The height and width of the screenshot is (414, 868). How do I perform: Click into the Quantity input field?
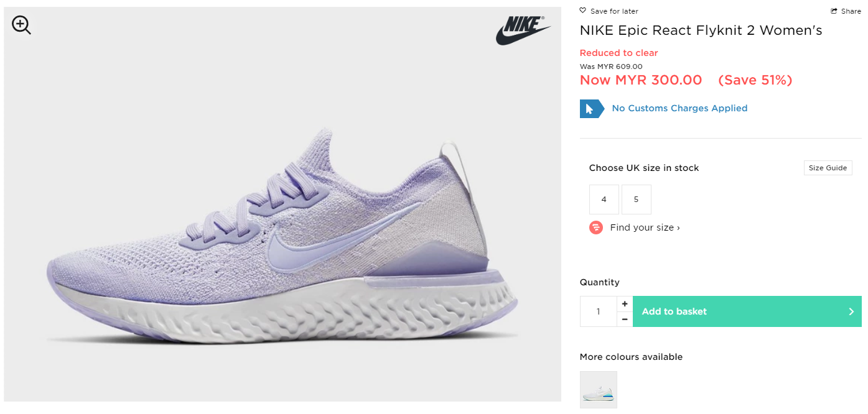[x=598, y=311]
